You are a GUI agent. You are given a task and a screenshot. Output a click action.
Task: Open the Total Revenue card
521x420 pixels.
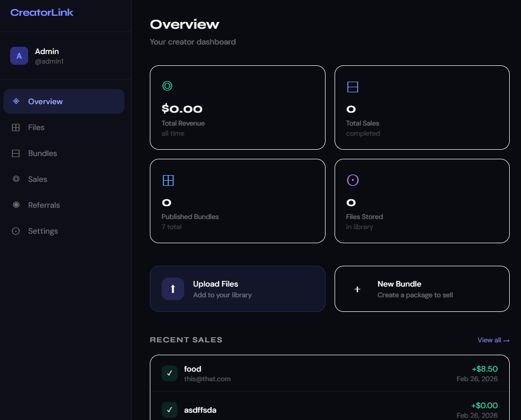(238, 108)
